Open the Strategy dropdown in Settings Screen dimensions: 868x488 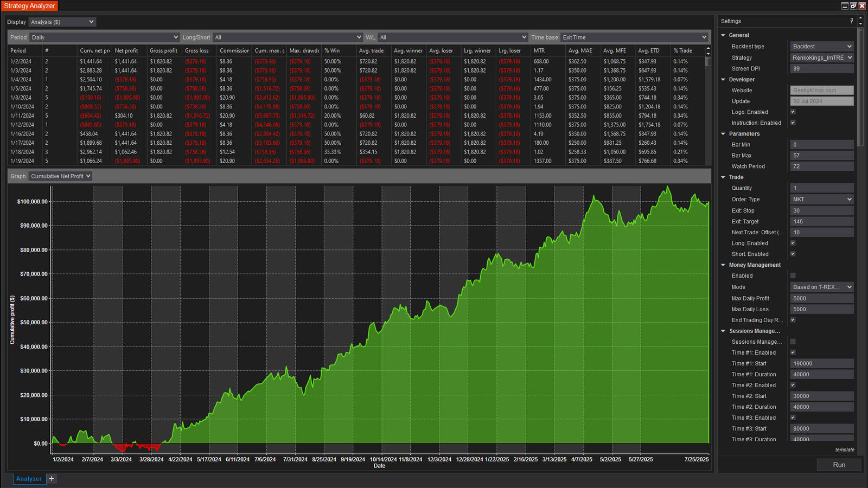point(821,57)
